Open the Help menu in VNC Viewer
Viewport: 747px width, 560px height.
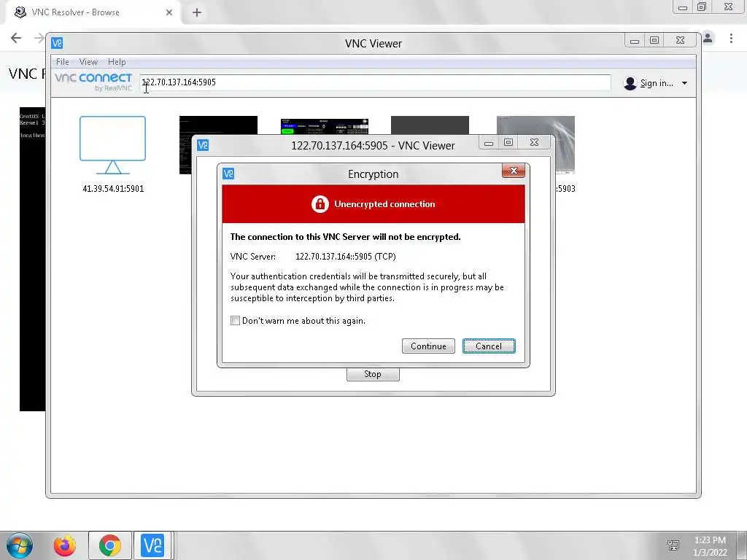(x=117, y=62)
